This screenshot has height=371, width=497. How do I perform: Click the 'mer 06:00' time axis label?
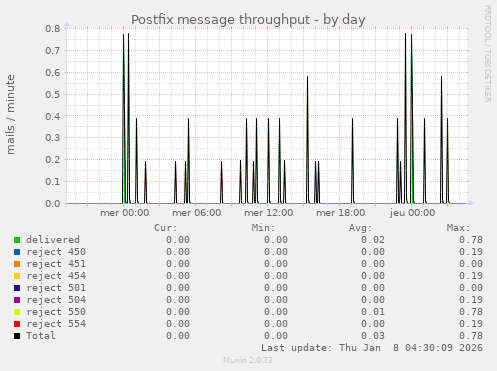click(x=197, y=213)
